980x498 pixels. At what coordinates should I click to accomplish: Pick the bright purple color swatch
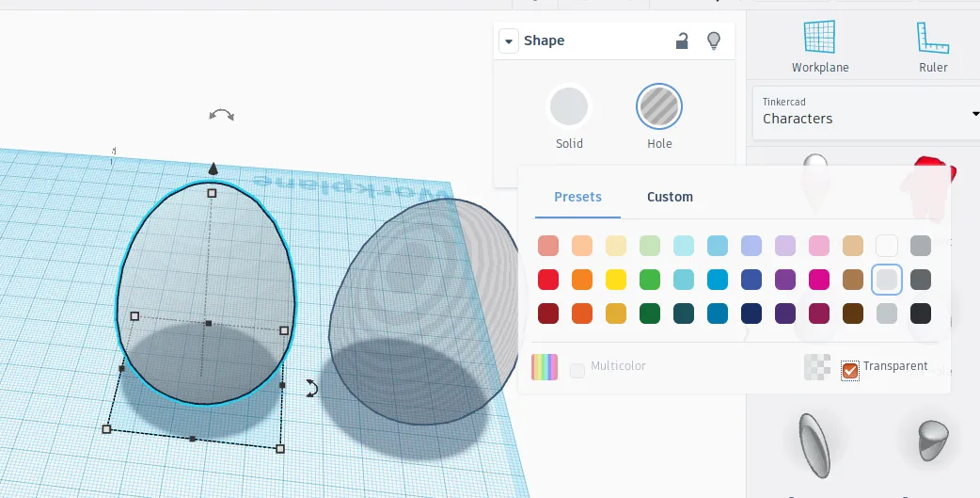point(785,280)
